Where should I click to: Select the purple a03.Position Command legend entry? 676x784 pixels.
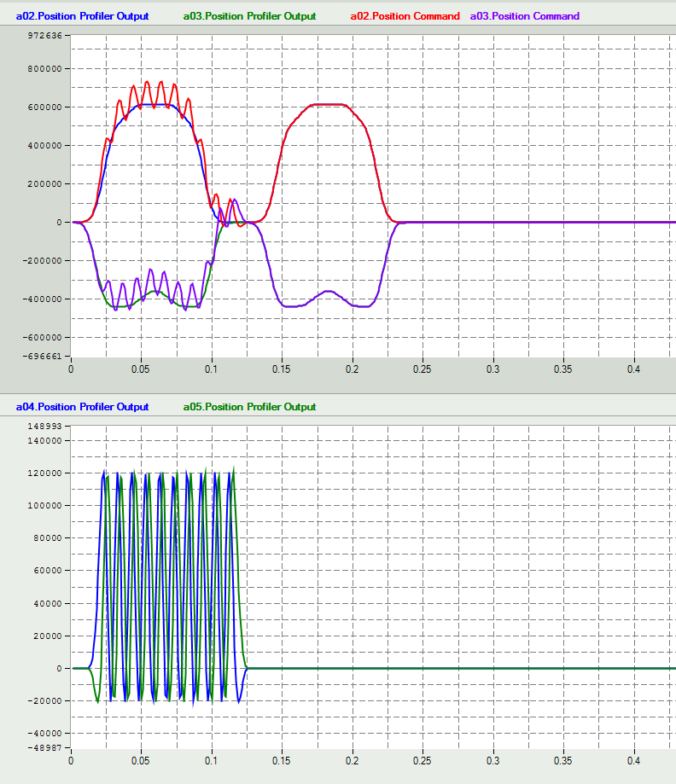524,16
